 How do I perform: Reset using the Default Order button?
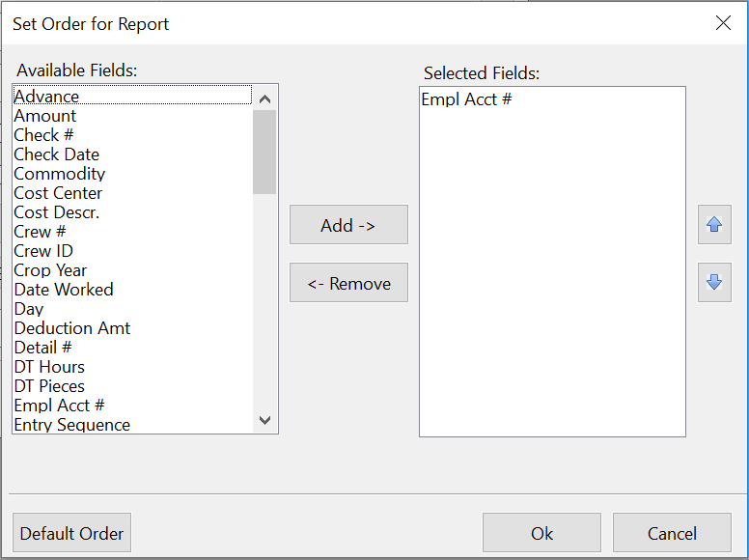(72, 533)
